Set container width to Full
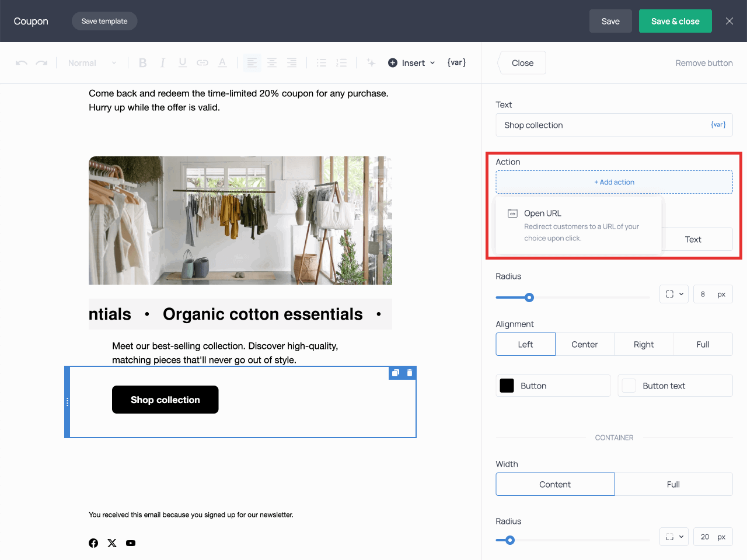This screenshot has width=747, height=560. [x=673, y=484]
